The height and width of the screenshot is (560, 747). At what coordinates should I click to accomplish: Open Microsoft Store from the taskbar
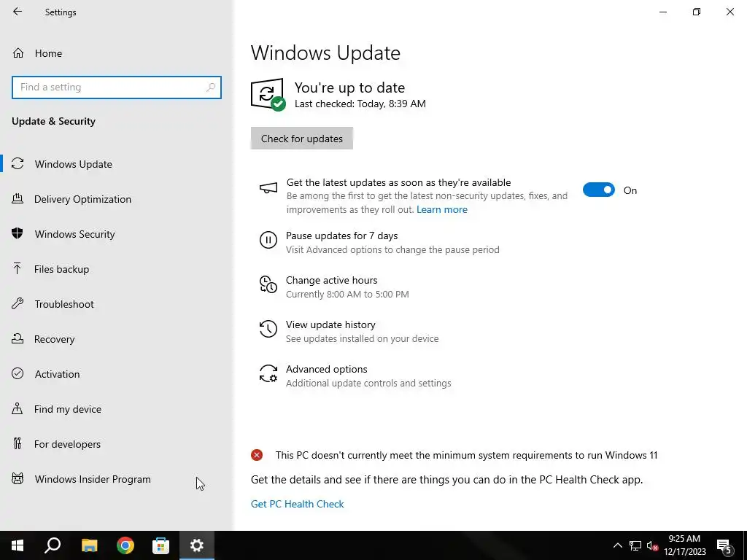tap(161, 545)
